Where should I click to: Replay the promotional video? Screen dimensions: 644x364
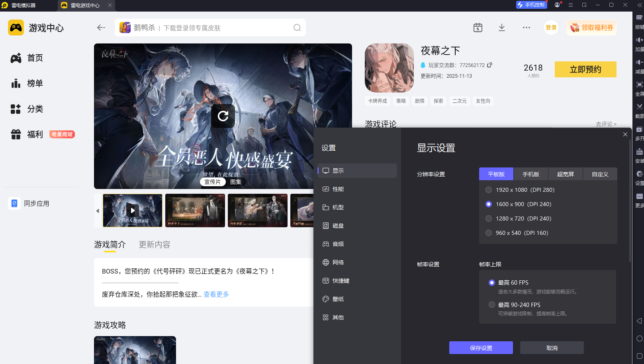pyautogui.click(x=223, y=116)
